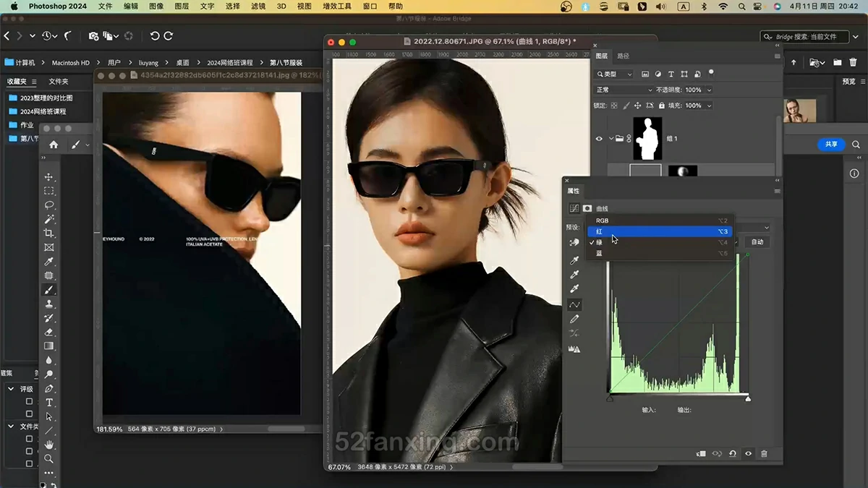Click the 自动 auto button

coord(757,242)
